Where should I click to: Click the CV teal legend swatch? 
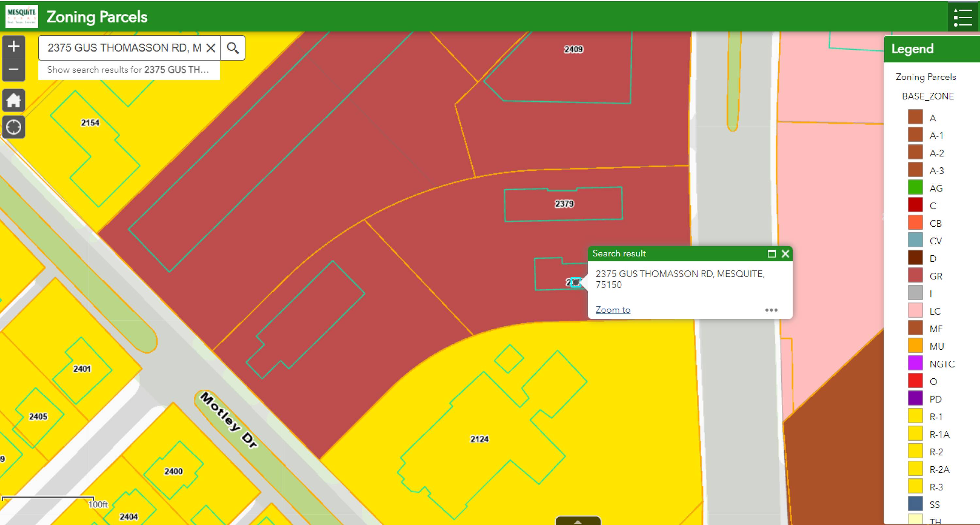pos(915,240)
